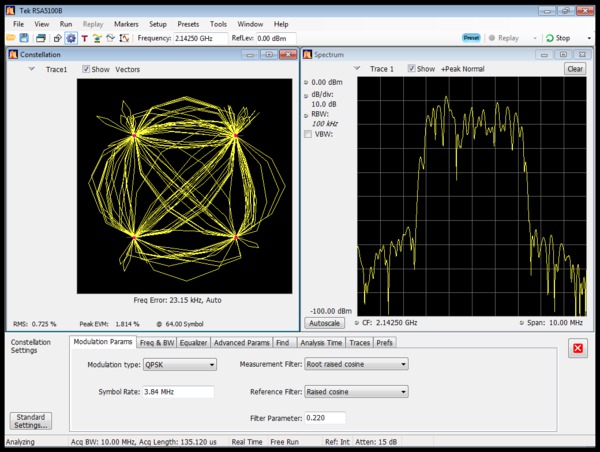Click the Standard Settings button

28,422
